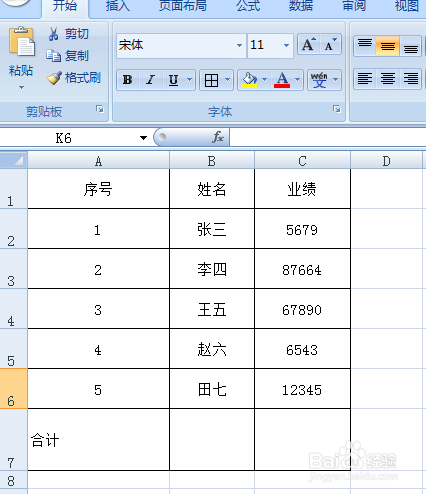Select column A header
This screenshot has width=426, height=494.
coord(98,161)
